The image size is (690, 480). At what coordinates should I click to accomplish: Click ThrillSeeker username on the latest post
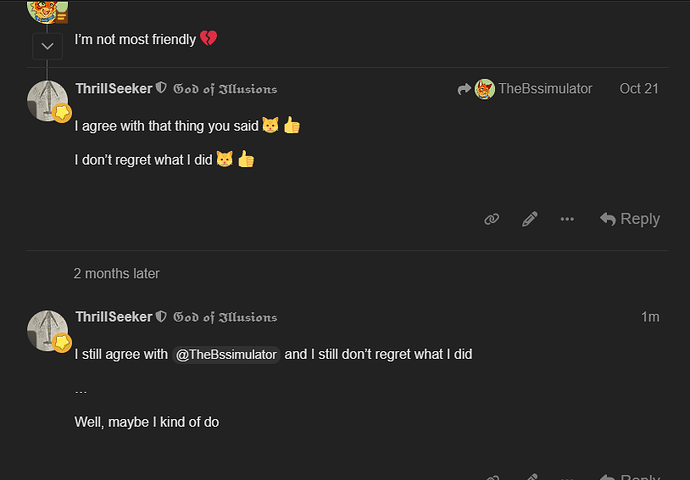[114, 317]
